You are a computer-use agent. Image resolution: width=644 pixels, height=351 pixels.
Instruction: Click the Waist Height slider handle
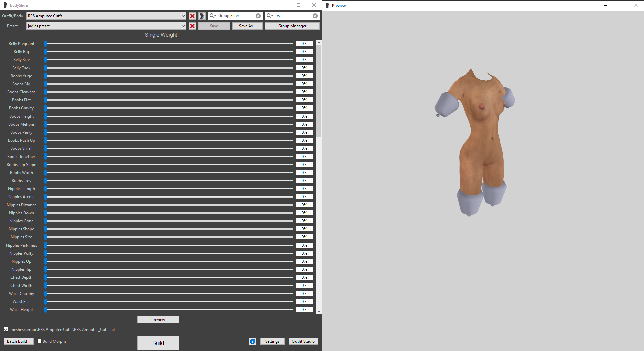[x=45, y=310]
